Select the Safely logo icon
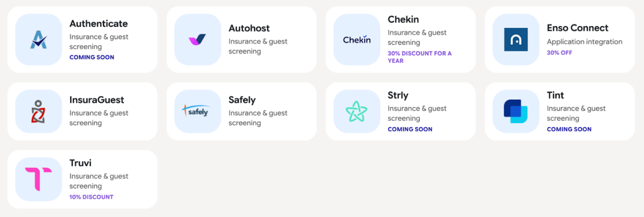The image size is (644, 217). click(x=197, y=111)
